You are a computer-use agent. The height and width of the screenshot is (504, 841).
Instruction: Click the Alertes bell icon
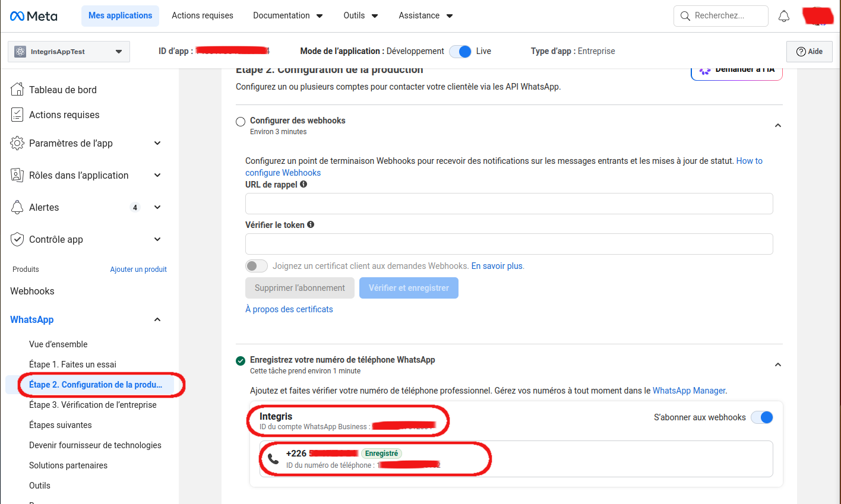(17, 207)
